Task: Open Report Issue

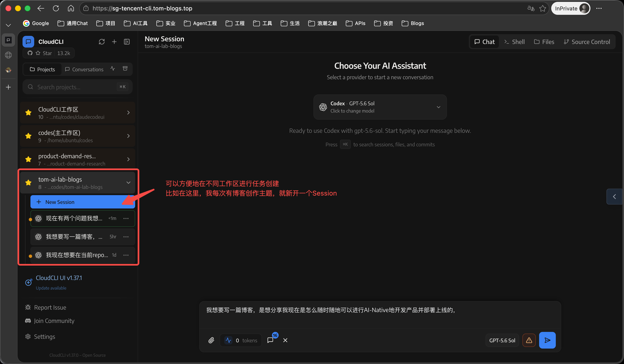Action: [46, 307]
